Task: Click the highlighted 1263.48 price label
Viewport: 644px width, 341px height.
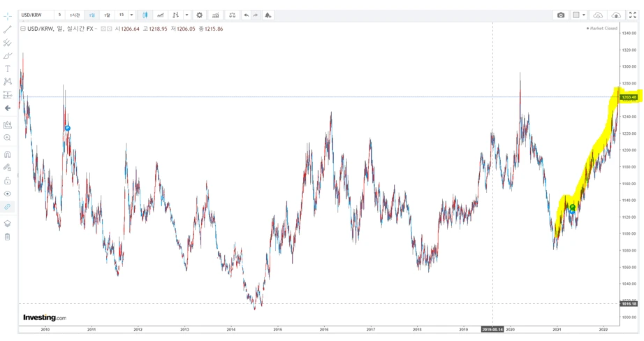Action: [629, 97]
